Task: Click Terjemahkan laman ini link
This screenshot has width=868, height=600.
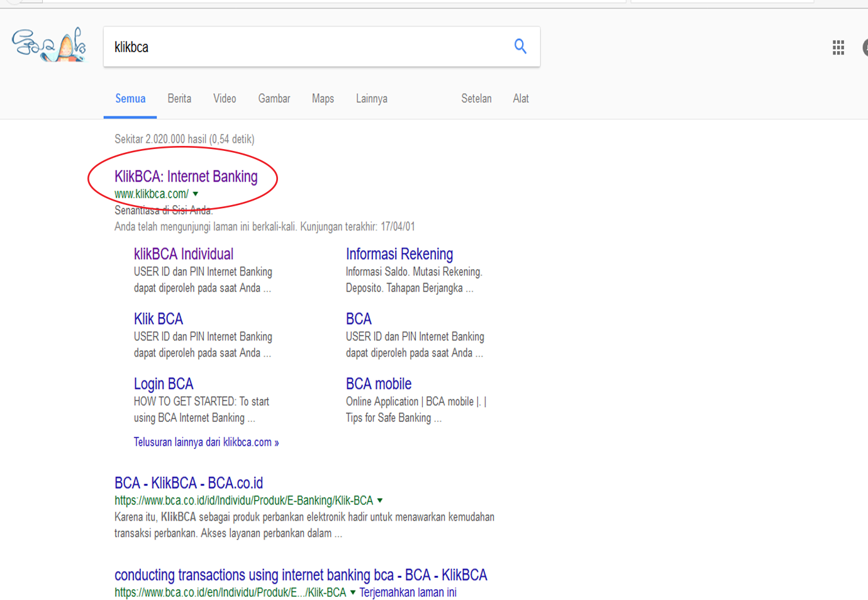Action: coord(408,592)
